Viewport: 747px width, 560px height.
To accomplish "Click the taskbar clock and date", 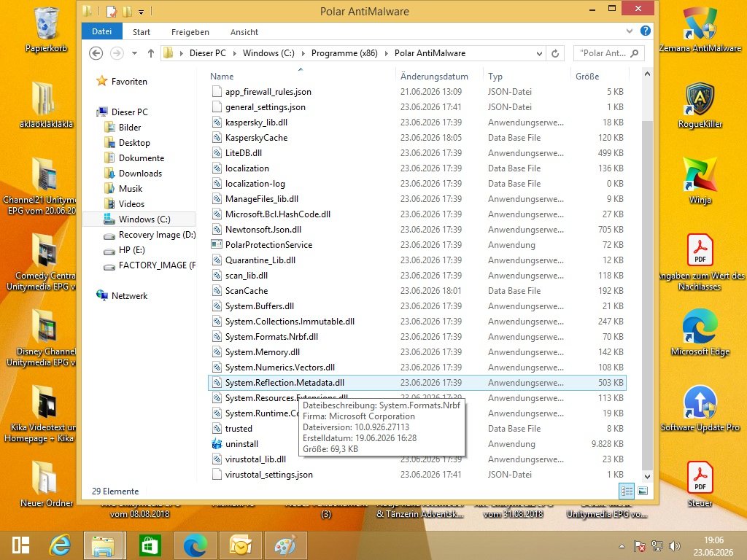I will [713, 546].
